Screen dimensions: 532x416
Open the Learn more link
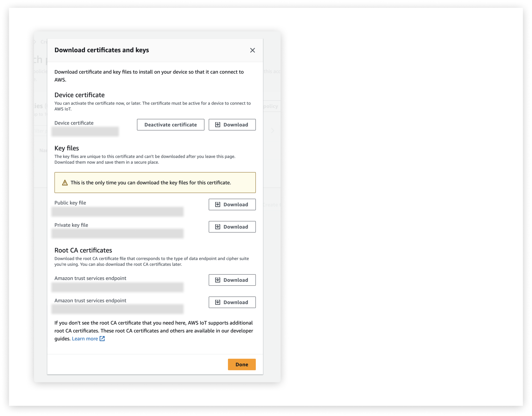coord(84,339)
